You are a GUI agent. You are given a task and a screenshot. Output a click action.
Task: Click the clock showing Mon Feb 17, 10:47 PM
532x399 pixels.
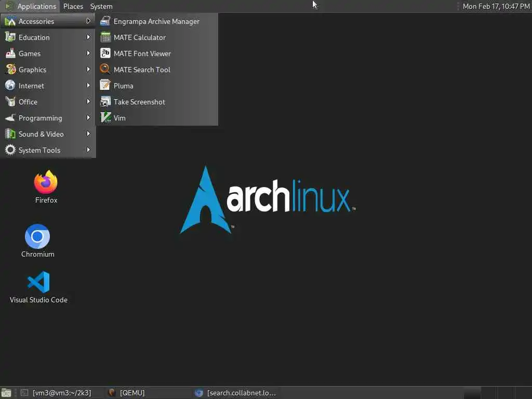(x=496, y=6)
